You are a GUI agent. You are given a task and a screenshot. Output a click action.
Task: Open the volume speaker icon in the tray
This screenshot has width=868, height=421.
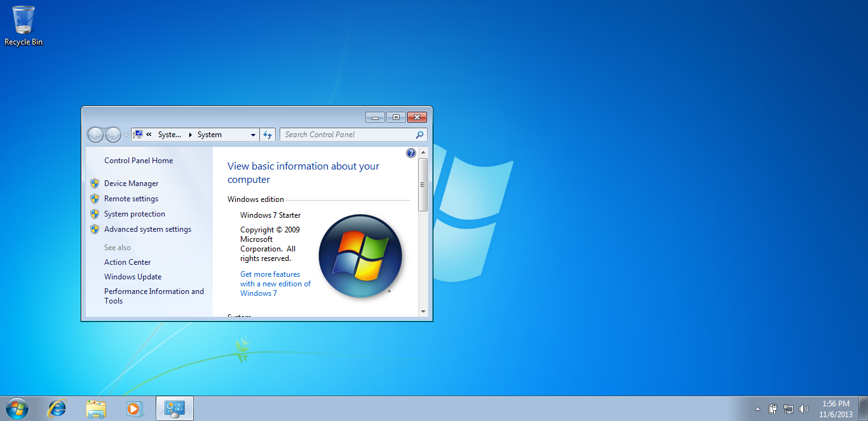[804, 409]
